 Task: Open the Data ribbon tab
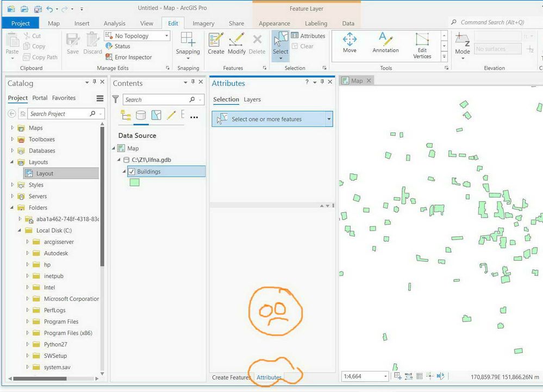click(348, 23)
